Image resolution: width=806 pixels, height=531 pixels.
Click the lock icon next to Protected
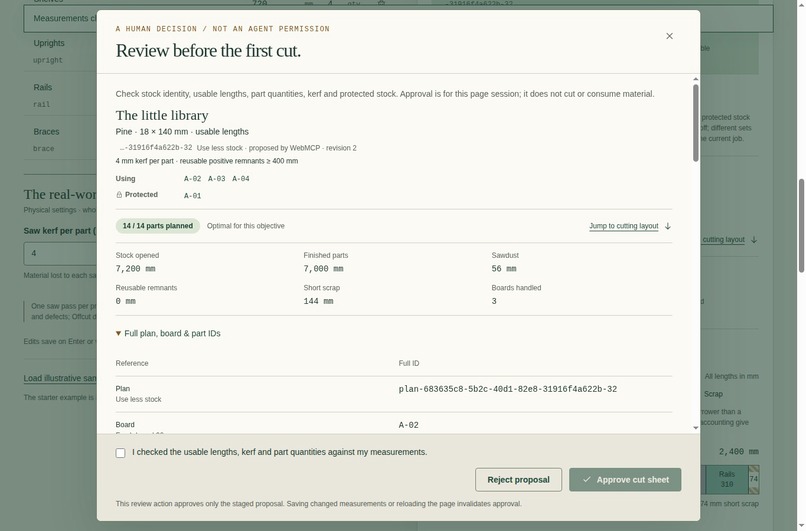(x=119, y=195)
